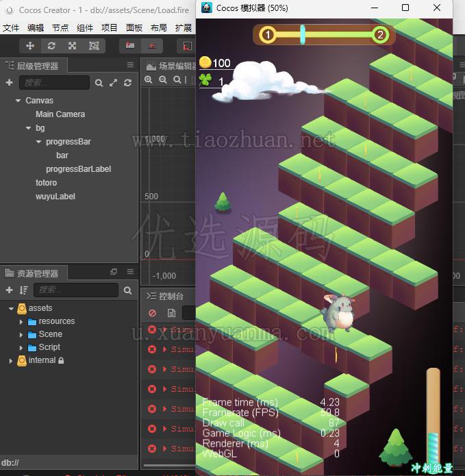Select progressBarLabel node
The height and width of the screenshot is (476, 465).
pyautogui.click(x=78, y=168)
